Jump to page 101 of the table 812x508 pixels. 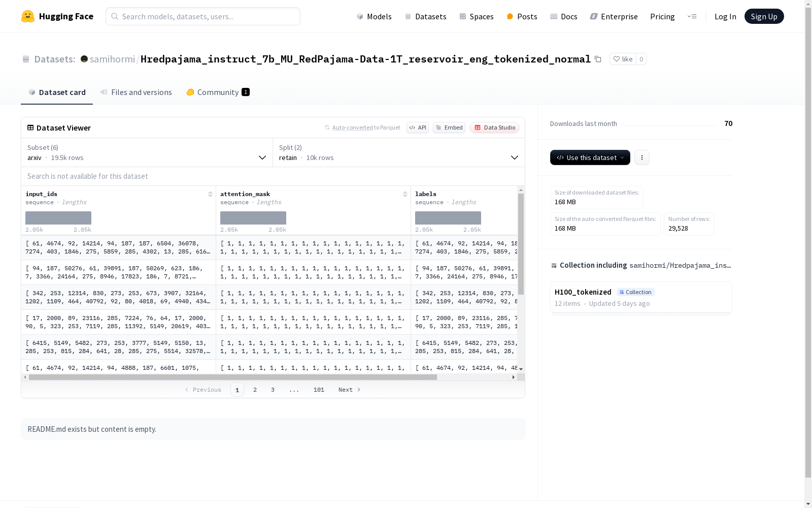coord(319,390)
